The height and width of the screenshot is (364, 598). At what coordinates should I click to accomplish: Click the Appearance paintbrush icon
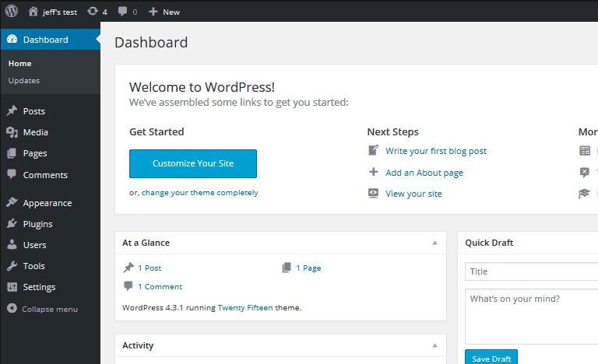tap(12, 203)
